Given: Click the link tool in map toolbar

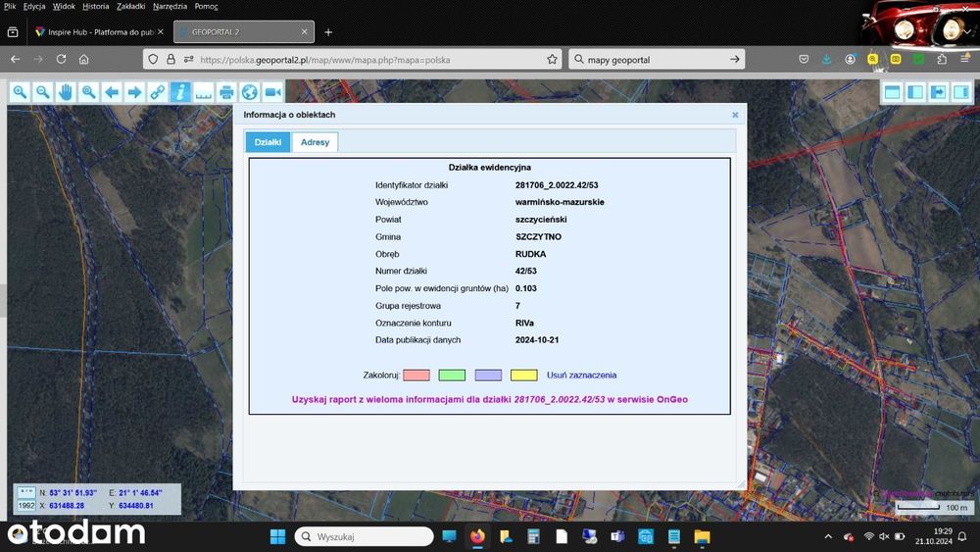Looking at the screenshot, I should pyautogui.click(x=158, y=92).
